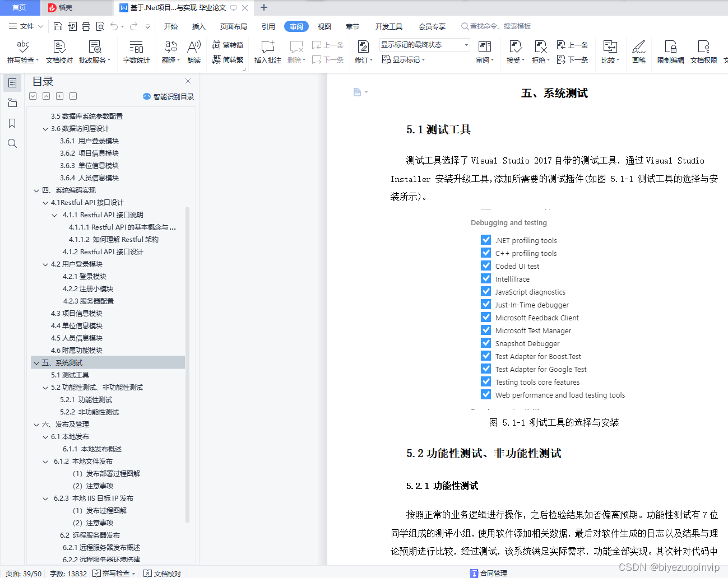Open contract management in status bar
This screenshot has width=728, height=578.
(x=489, y=573)
